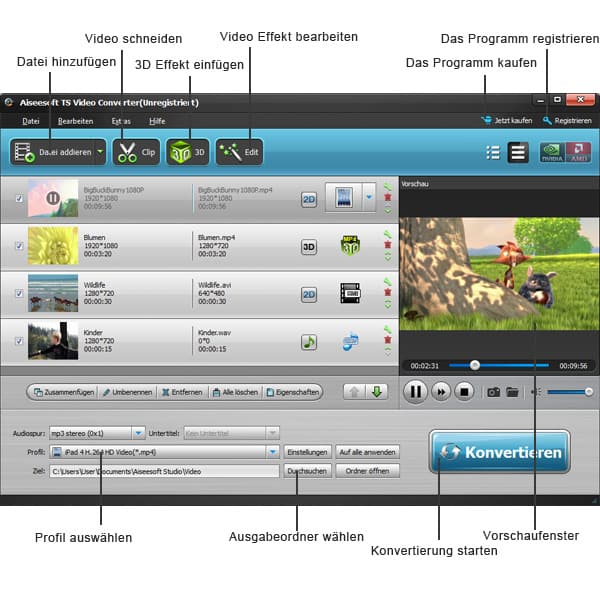Click the Zusammenfügen button

tap(64, 392)
